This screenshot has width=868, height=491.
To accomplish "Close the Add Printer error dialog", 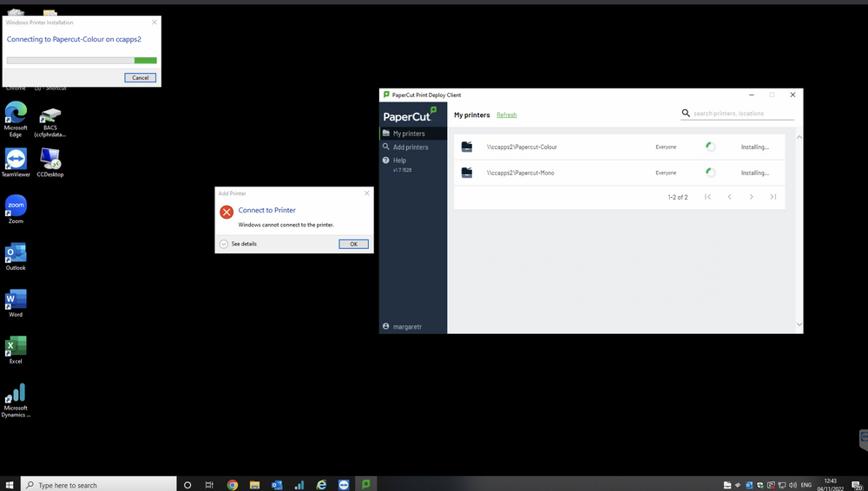I will pos(366,193).
